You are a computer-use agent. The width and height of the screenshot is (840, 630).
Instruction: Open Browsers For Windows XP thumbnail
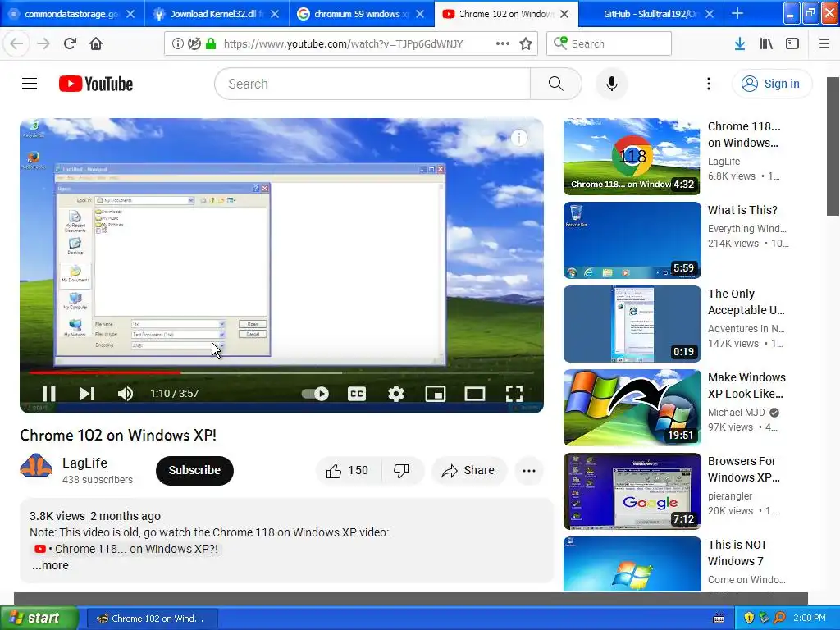[632, 491]
